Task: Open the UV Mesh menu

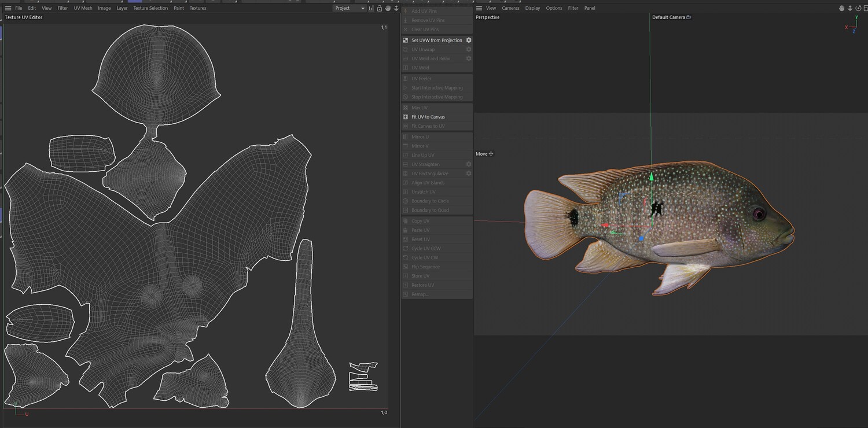Action: coord(83,8)
